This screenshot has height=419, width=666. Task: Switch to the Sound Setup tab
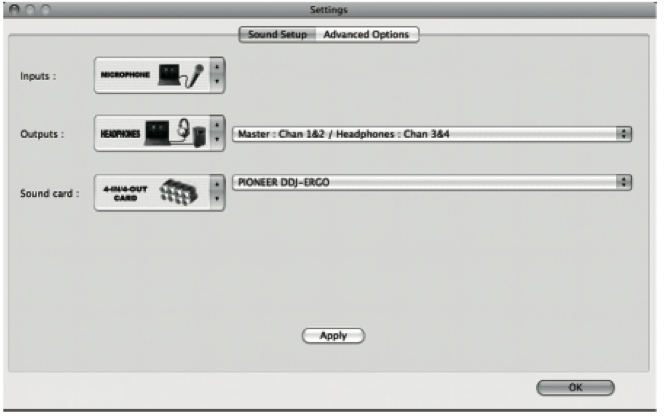point(277,34)
